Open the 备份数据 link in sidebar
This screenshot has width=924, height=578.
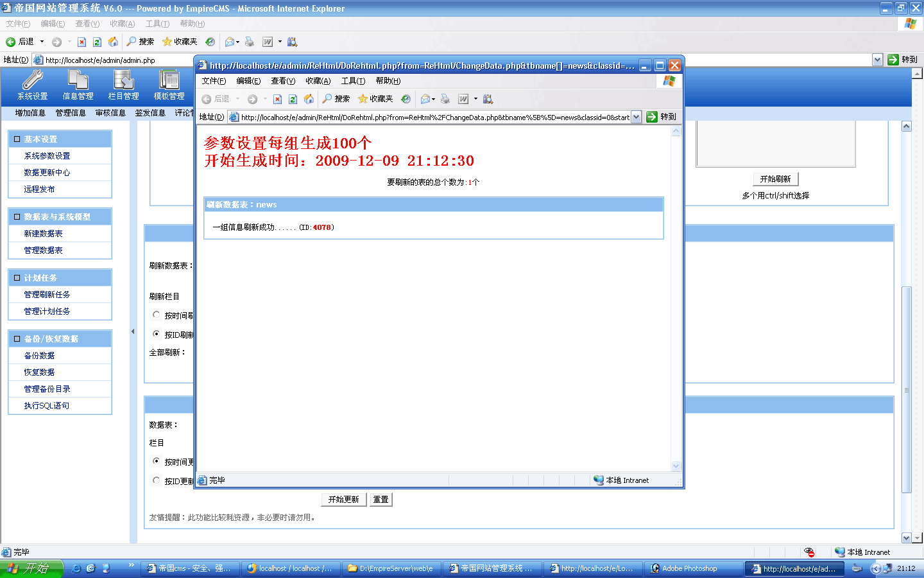39,355
